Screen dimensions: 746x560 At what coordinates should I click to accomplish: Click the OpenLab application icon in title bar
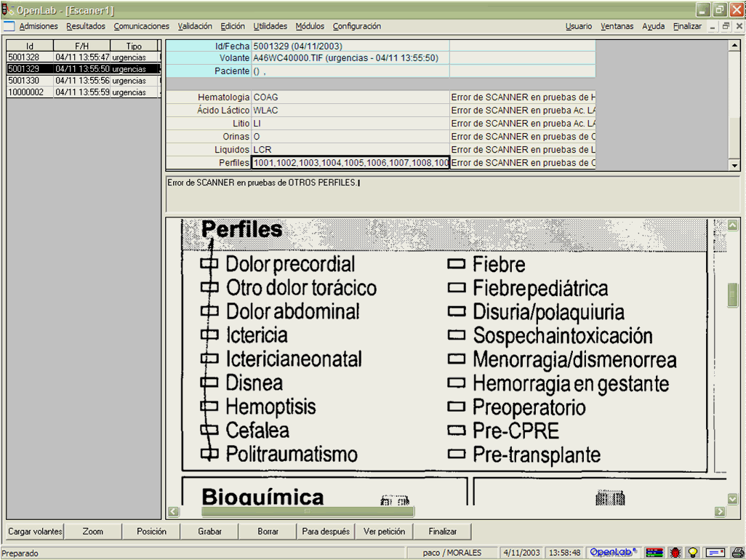pyautogui.click(x=7, y=10)
